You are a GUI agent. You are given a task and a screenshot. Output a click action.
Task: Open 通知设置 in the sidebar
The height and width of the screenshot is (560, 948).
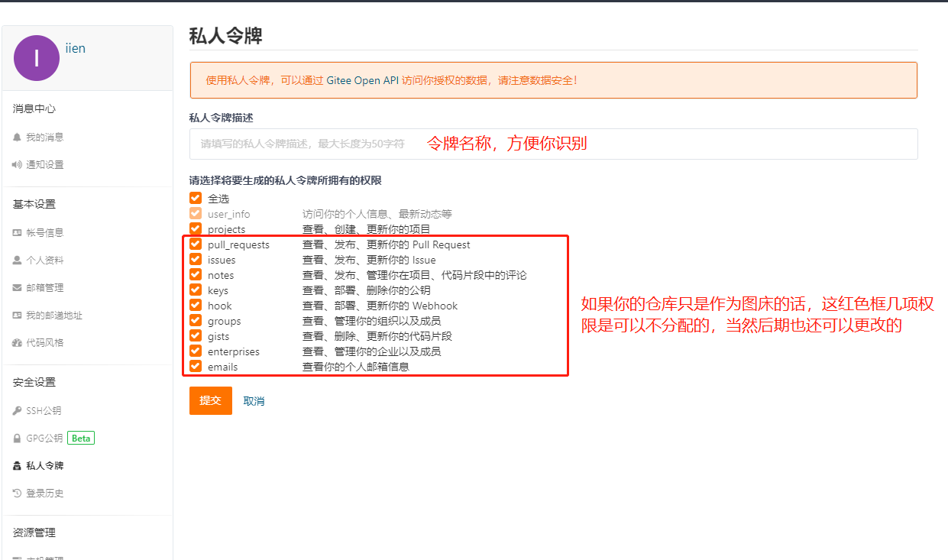tap(44, 165)
